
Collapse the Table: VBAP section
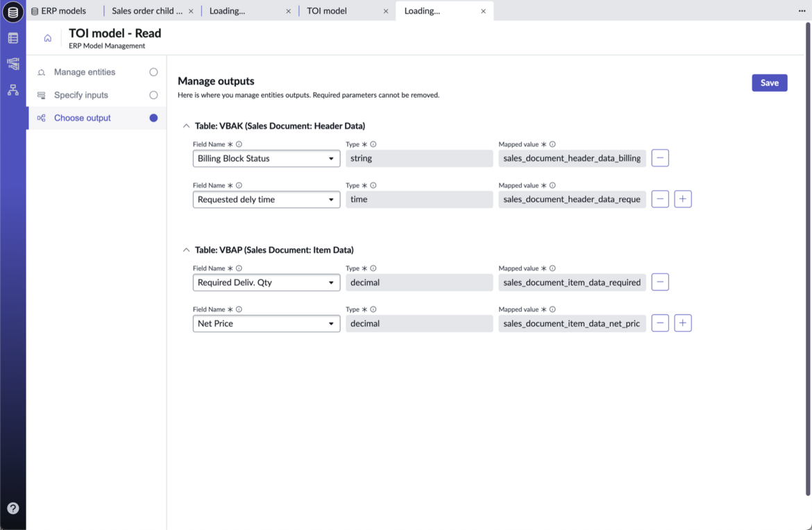point(186,250)
